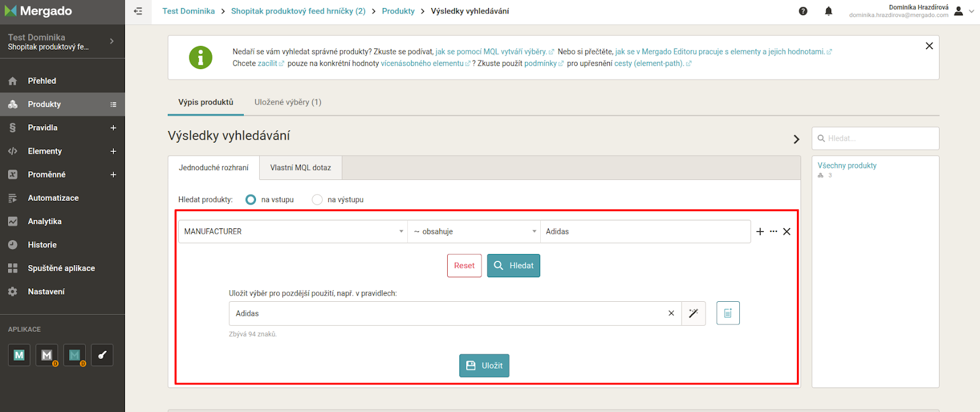Image resolution: width=980 pixels, height=412 pixels.
Task: Collapse the sidebar menu icon
Action: 138,11
